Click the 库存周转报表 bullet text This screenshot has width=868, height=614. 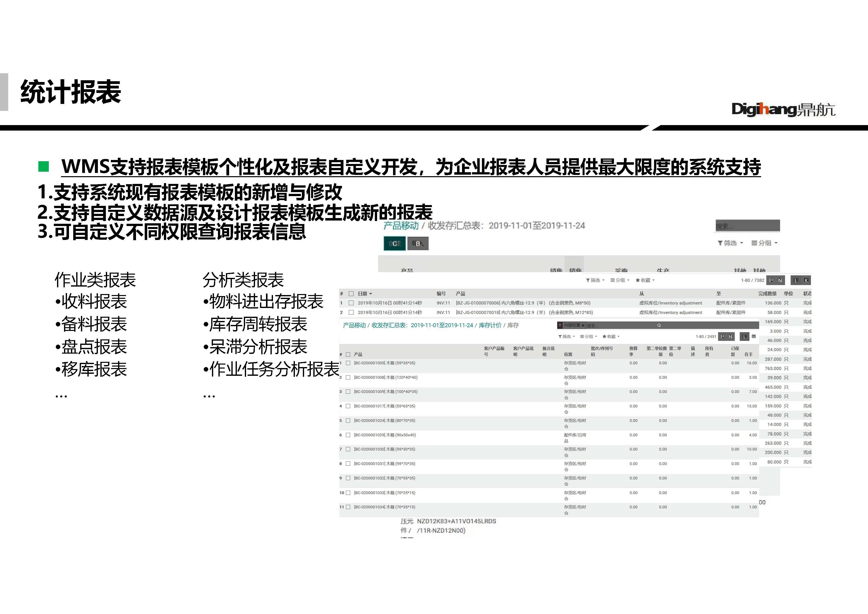click(x=255, y=324)
